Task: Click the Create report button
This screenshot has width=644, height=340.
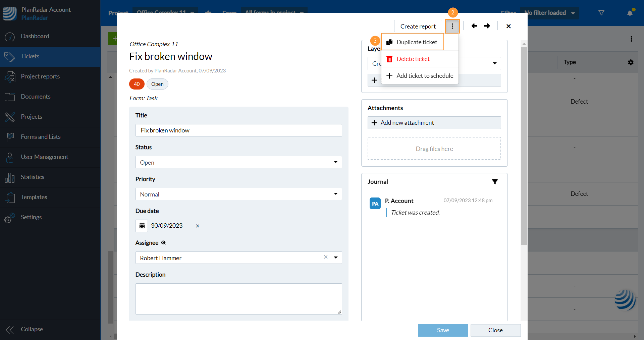Action: (418, 26)
